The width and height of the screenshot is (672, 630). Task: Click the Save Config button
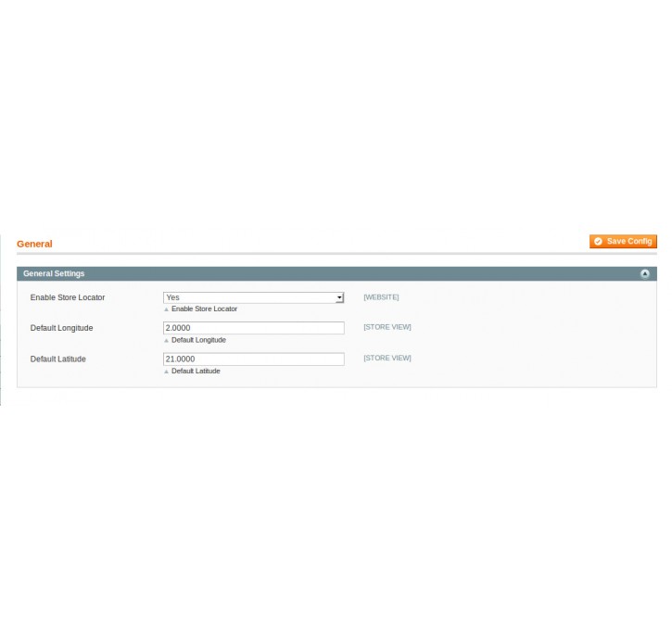(623, 241)
